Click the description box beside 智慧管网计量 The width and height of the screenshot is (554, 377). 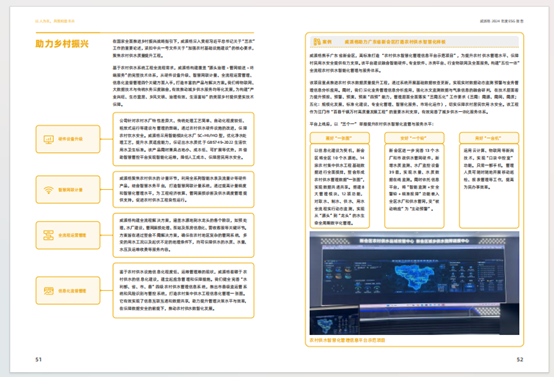[183, 189]
